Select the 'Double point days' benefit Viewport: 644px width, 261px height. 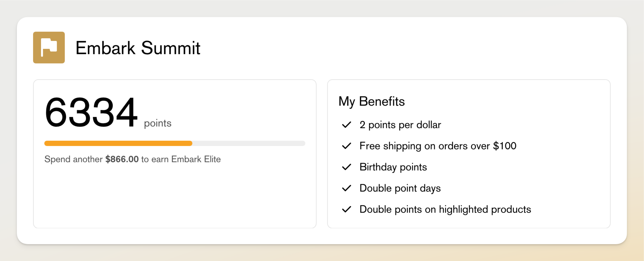[x=400, y=188]
